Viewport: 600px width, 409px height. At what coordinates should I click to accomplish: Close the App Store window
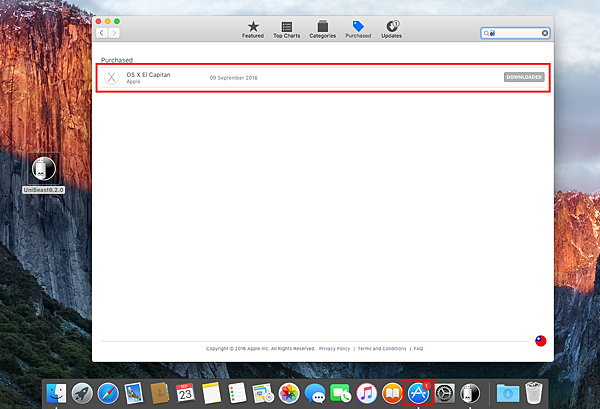click(x=99, y=21)
